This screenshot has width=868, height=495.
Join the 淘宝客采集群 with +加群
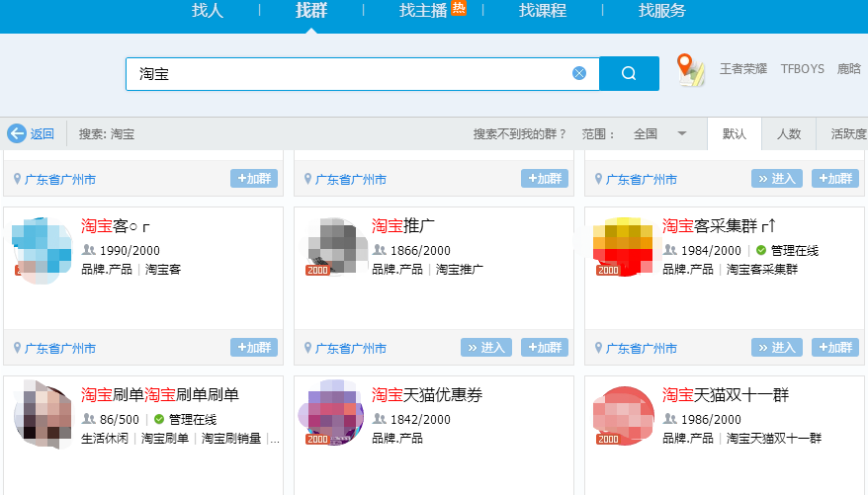click(835, 348)
